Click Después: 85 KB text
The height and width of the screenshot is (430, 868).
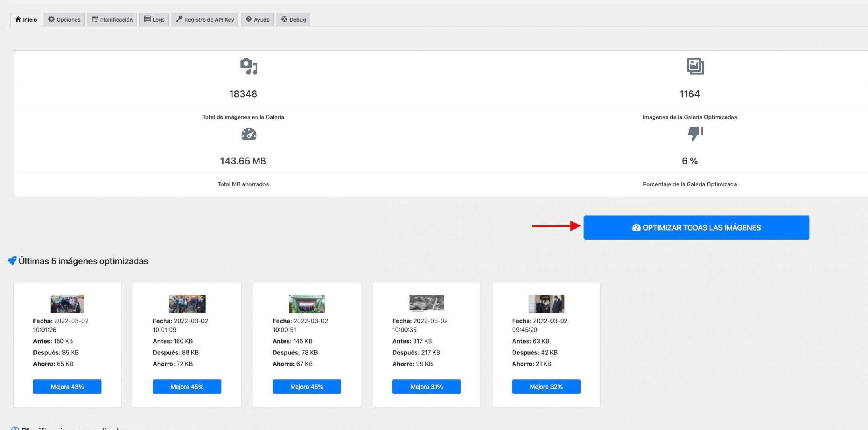(56, 353)
